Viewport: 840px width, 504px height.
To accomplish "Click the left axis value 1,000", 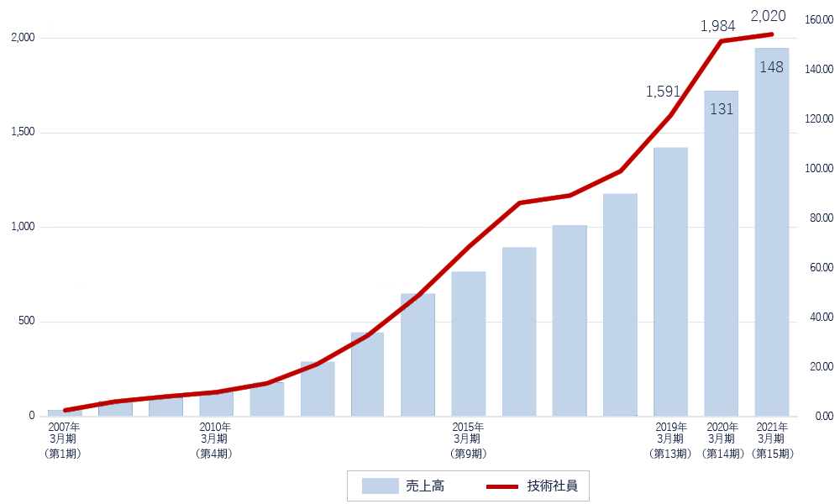I will point(23,227).
